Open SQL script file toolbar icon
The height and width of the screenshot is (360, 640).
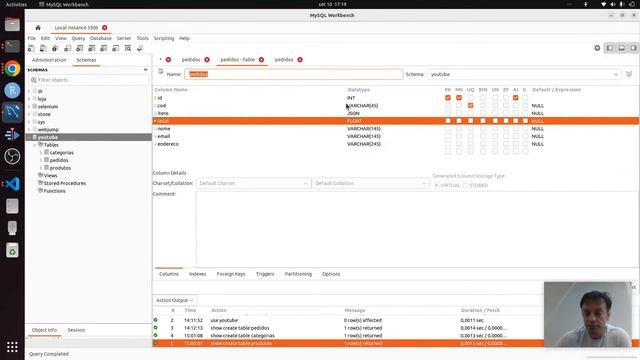point(43,48)
